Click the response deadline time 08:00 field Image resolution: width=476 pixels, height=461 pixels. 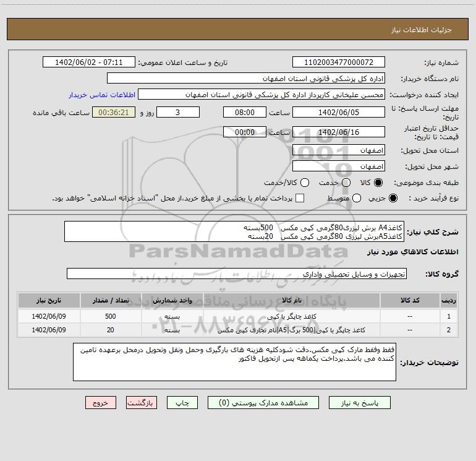point(245,112)
